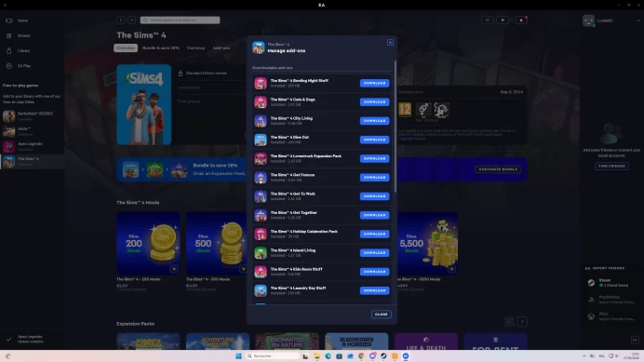Click the Holiday Celebration Pack icon
The width and height of the screenshot is (644, 362).
tap(261, 235)
